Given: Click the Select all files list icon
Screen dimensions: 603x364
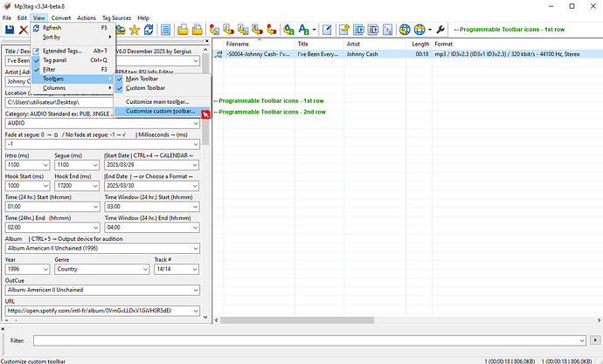Looking at the screenshot, I should 166,30.
